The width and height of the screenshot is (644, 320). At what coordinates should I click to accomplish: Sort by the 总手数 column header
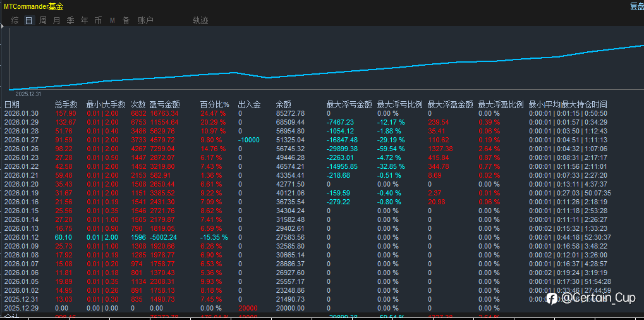click(x=66, y=105)
